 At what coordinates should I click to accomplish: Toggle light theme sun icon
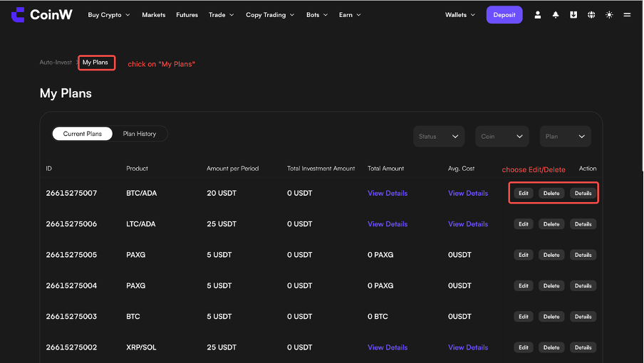click(609, 15)
